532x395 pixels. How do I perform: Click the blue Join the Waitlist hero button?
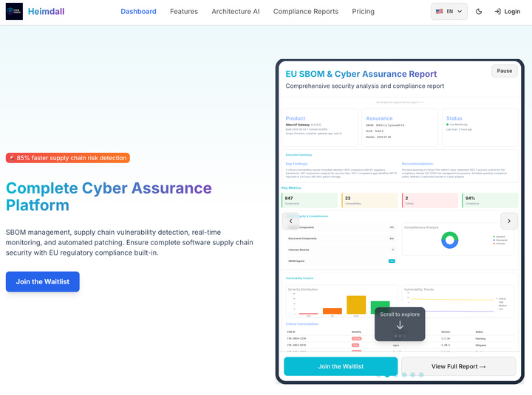pos(43,281)
